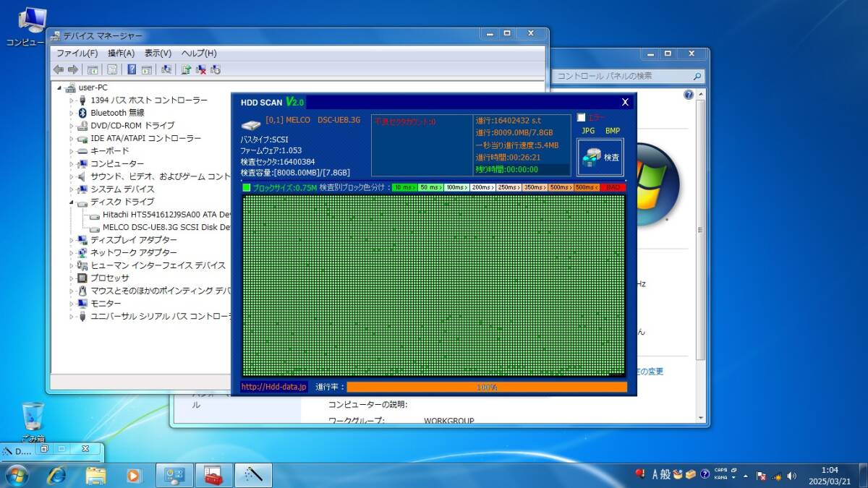This screenshot has height=488, width=868.
Task: Collapse the ディスク ドライブ node
Action: click(72, 202)
